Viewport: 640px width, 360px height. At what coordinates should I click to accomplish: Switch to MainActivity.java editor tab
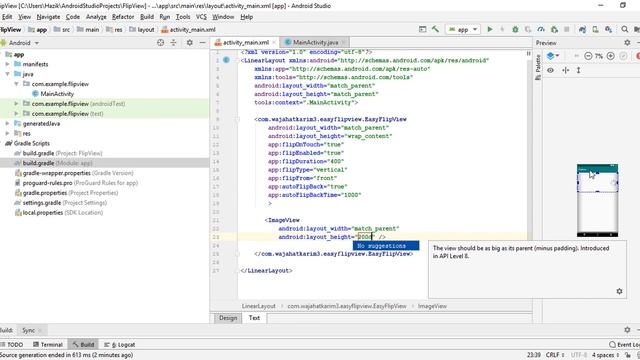[315, 42]
